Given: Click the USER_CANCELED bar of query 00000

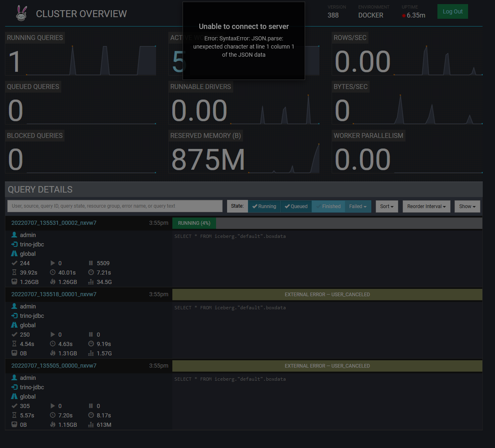Looking at the screenshot, I should [327, 366].
